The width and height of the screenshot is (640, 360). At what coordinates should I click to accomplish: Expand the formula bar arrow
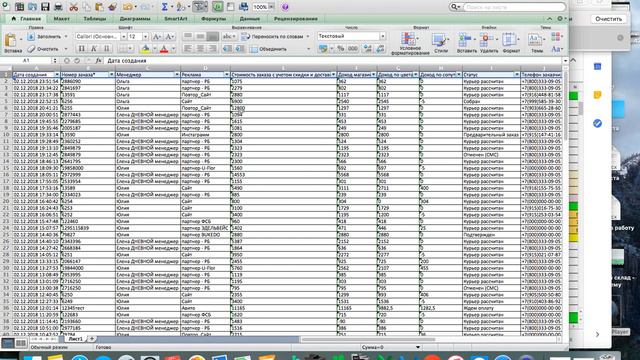565,60
